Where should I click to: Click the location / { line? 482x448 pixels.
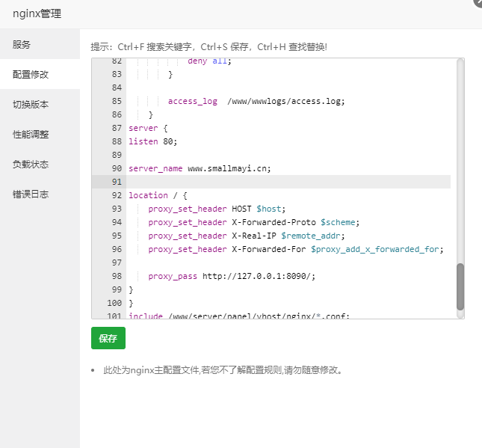point(158,195)
